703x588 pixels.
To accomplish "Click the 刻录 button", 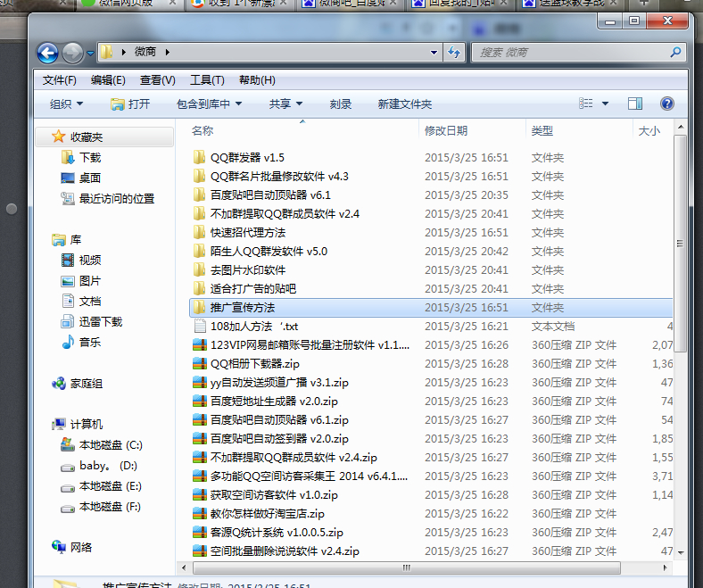I will pyautogui.click(x=340, y=104).
